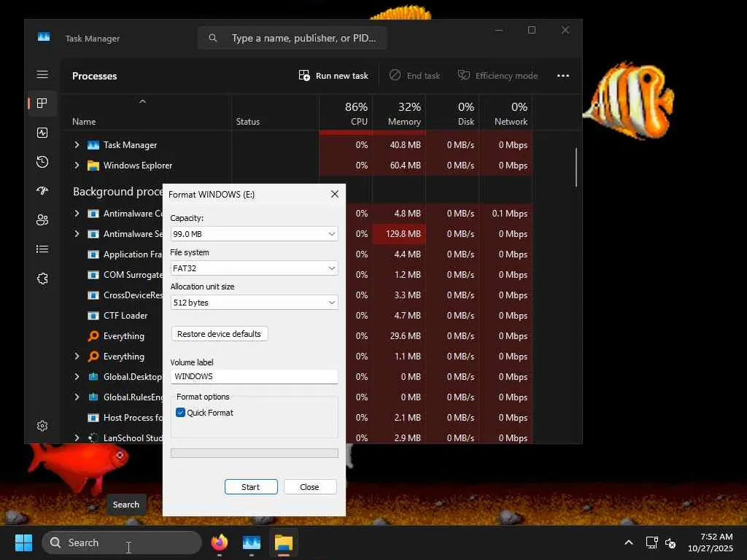This screenshot has height=560, width=747.
Task: Expand the Antimalware Service process row
Action: tap(77, 234)
